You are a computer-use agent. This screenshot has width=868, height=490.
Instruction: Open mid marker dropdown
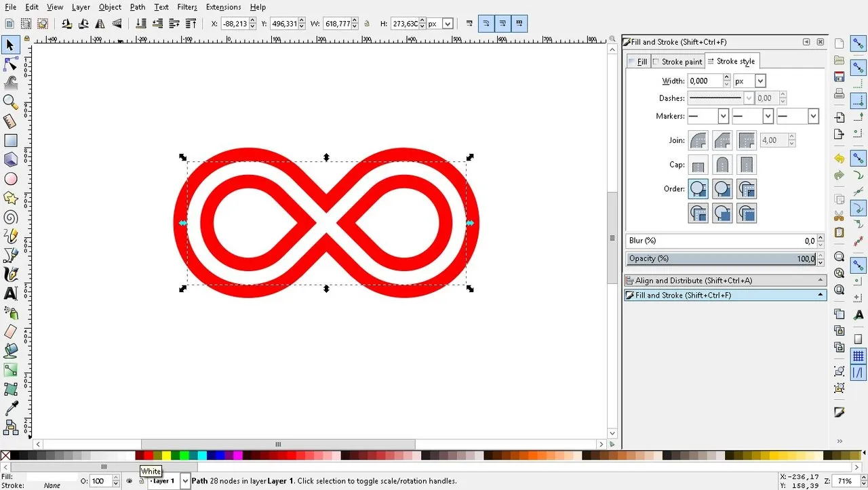coord(768,117)
